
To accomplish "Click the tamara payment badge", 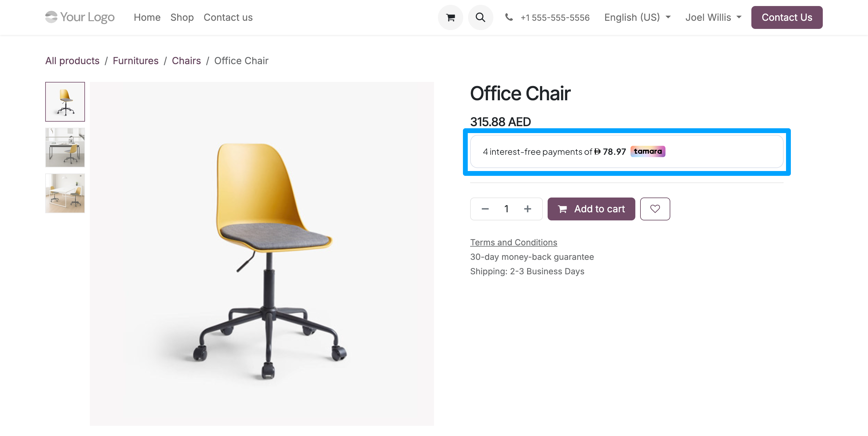I will pos(648,151).
